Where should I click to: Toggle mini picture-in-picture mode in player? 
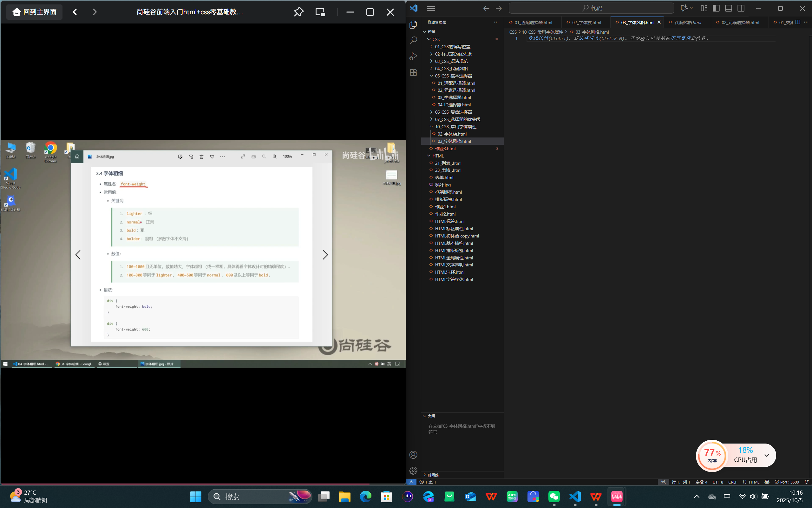click(x=320, y=12)
